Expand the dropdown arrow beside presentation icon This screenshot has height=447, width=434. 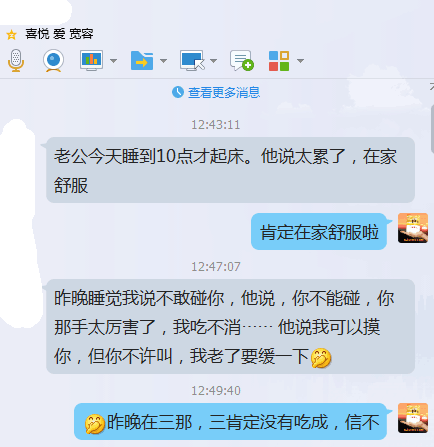pos(113,61)
